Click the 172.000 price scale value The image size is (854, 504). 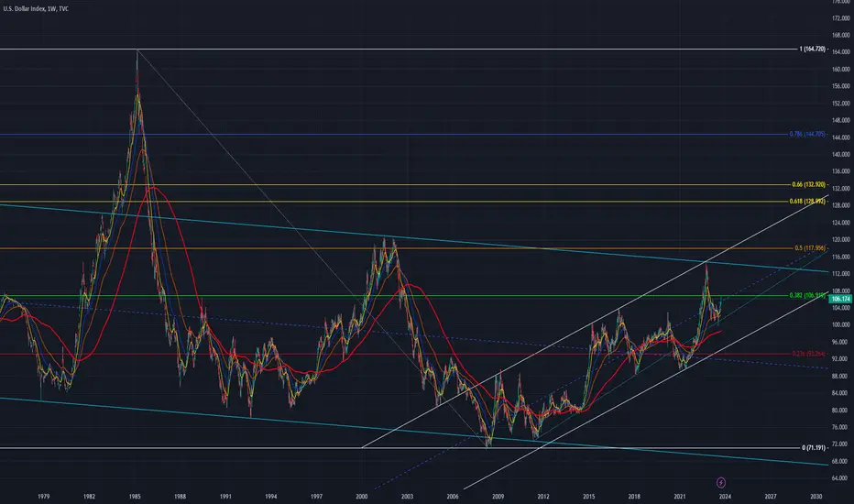[x=841, y=18]
